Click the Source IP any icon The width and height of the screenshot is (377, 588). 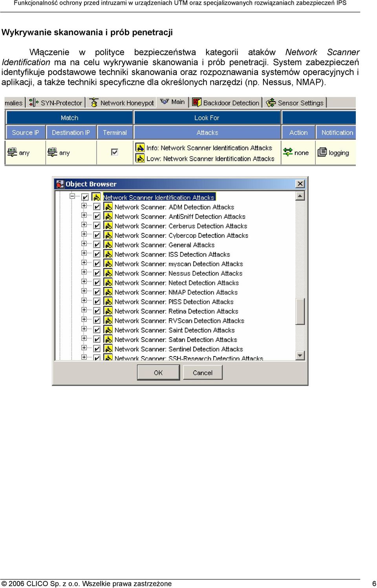tap(12, 152)
